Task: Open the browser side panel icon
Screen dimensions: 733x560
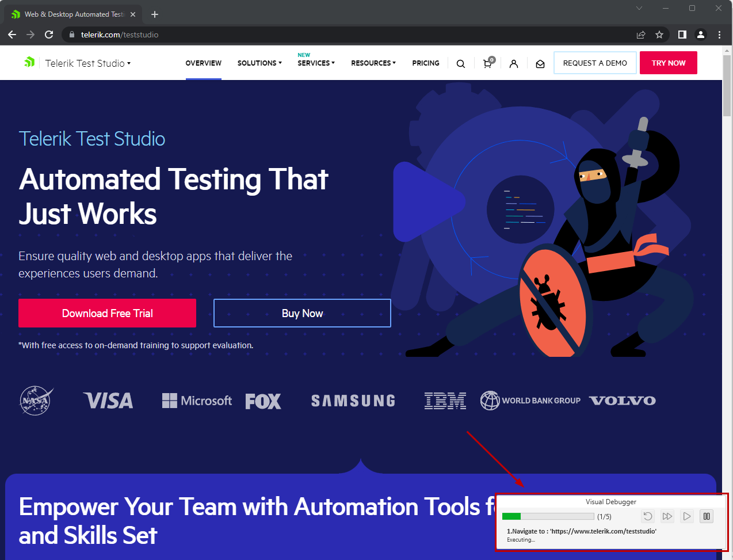Action: pyautogui.click(x=682, y=35)
